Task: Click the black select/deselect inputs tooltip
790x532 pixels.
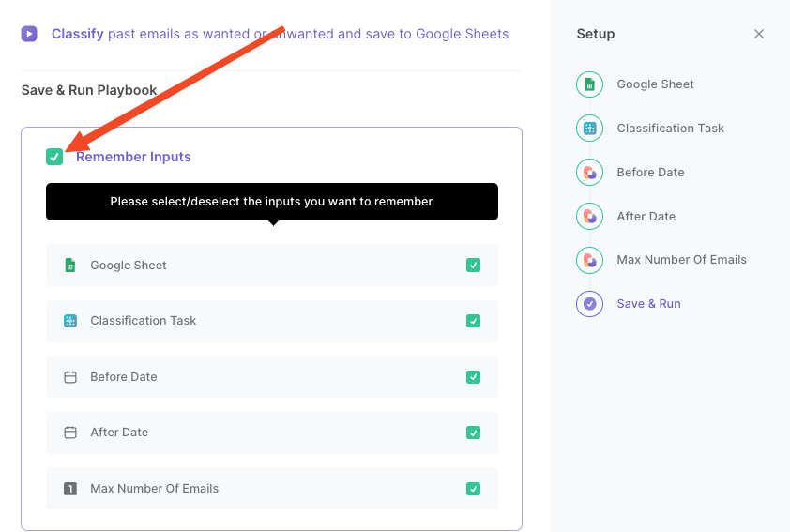Action: point(272,202)
